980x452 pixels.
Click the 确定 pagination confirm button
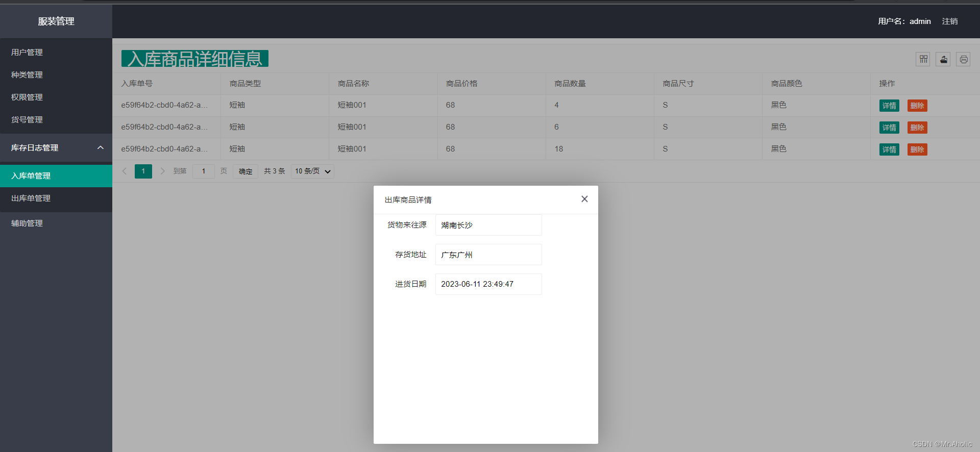[246, 171]
